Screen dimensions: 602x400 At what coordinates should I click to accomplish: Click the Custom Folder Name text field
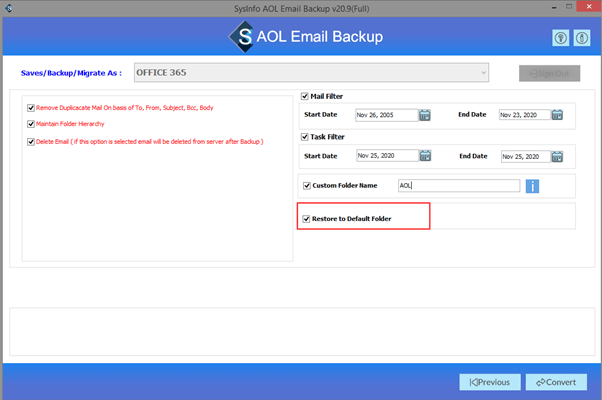[x=459, y=186]
